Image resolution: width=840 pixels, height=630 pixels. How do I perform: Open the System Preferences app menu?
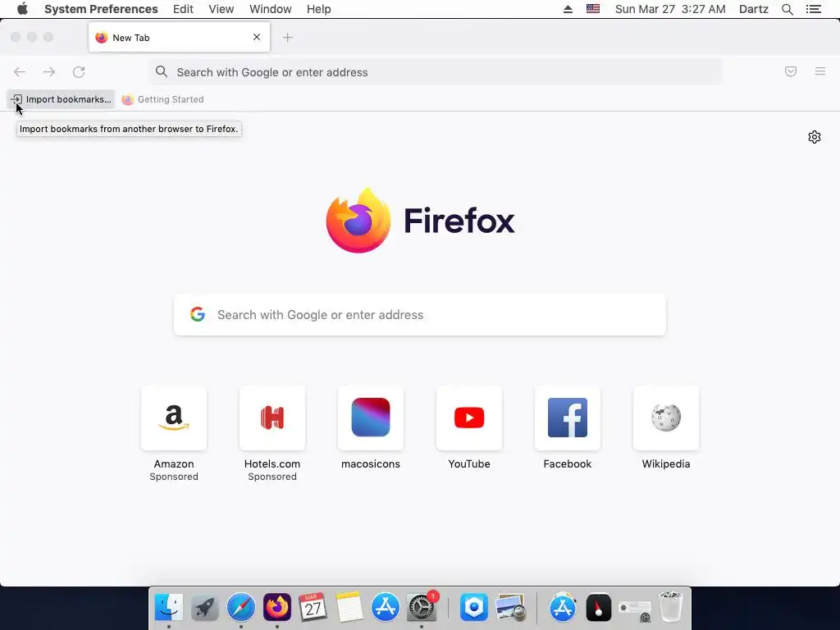[x=101, y=9]
